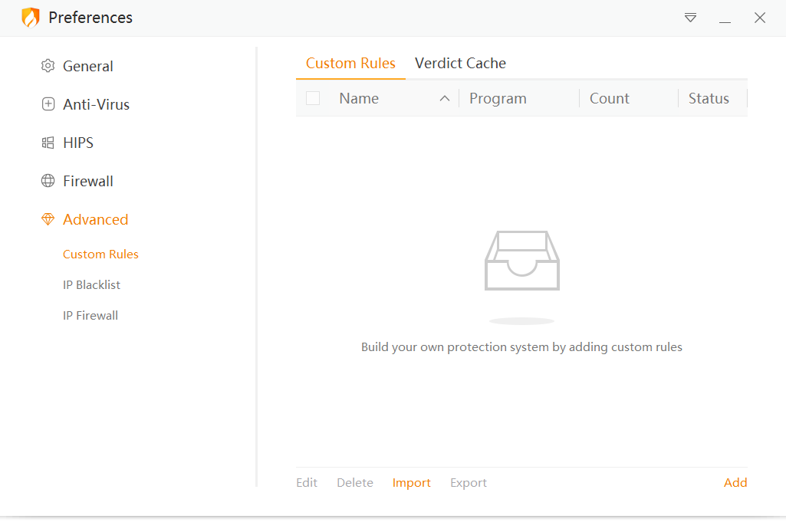Toggle the Name column sort arrow
786x532 pixels.
444,98
